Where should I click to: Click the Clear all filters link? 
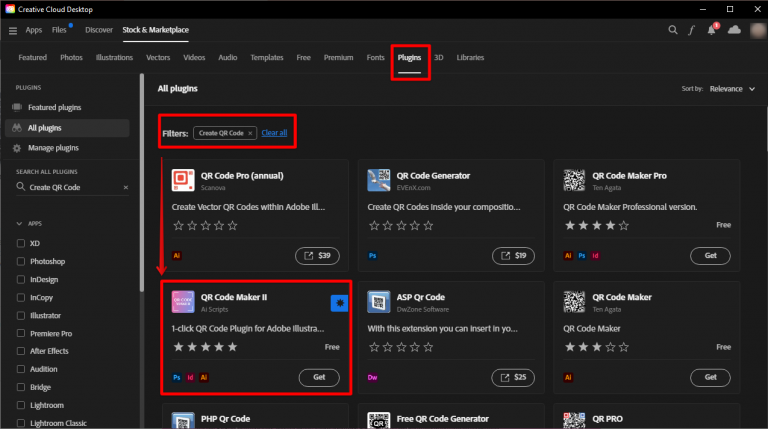coord(274,133)
